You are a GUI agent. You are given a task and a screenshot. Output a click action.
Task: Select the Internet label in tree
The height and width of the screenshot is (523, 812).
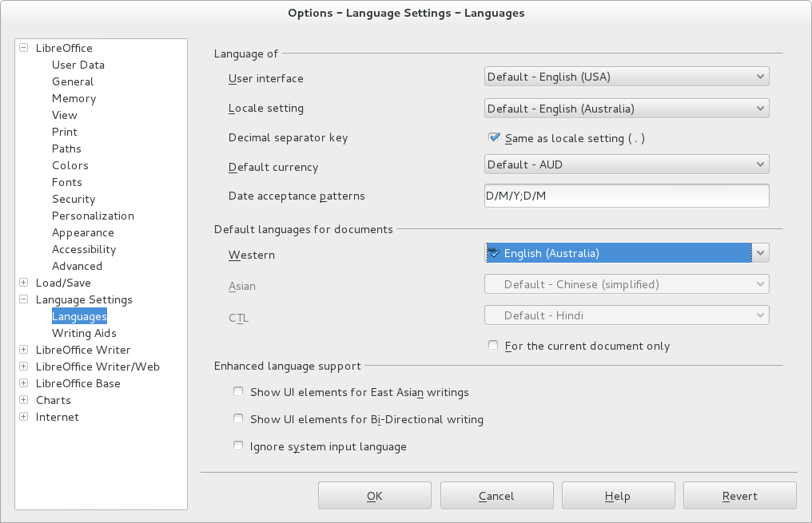(57, 417)
